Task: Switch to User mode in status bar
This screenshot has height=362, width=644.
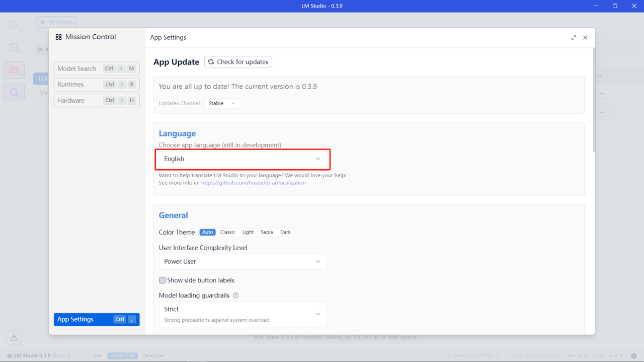Action: [x=98, y=355]
